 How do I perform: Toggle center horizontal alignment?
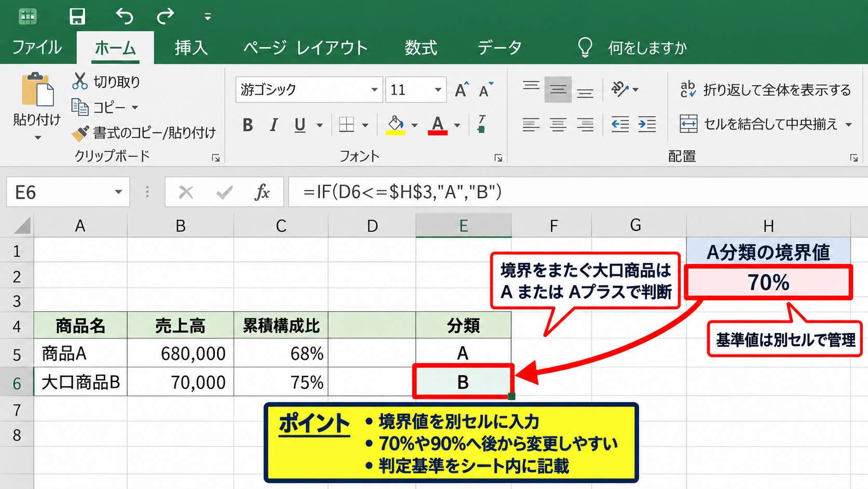[558, 125]
